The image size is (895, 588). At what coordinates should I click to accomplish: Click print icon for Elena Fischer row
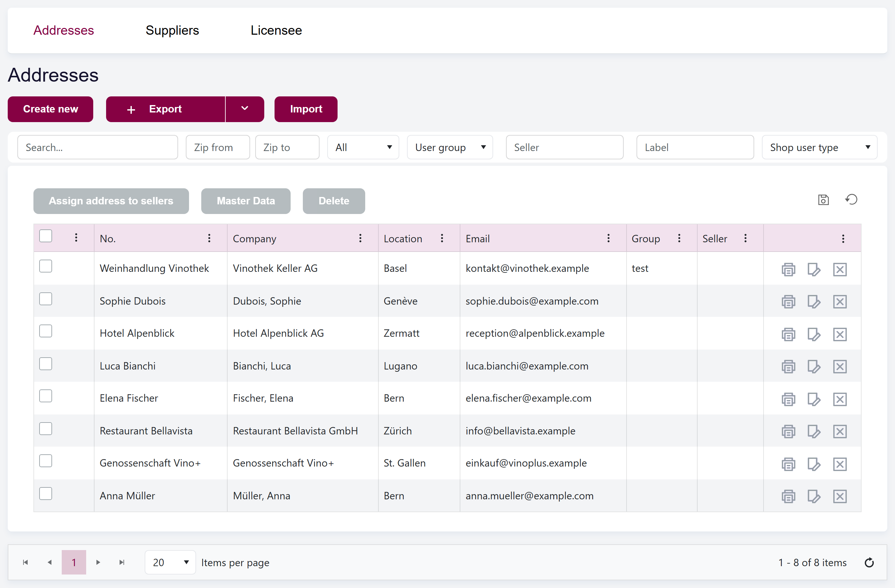tap(788, 399)
